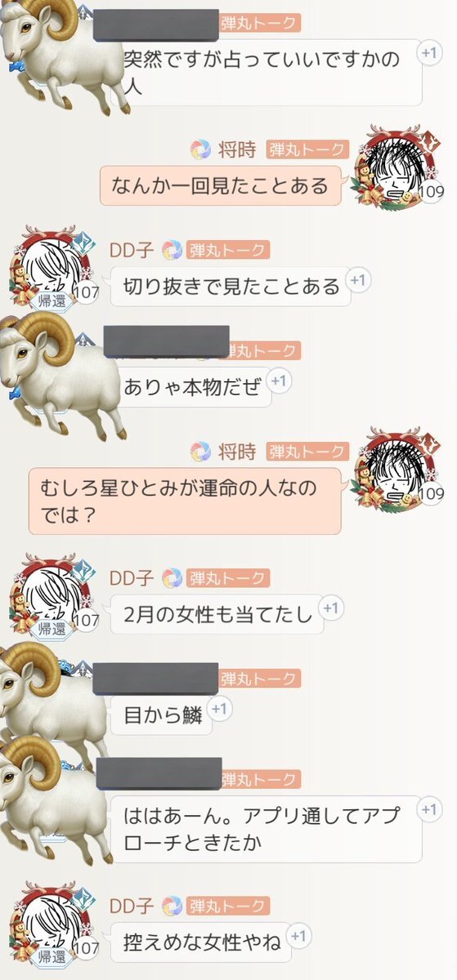Tap +1 next to 2月の女性も当てたし

coord(330,608)
